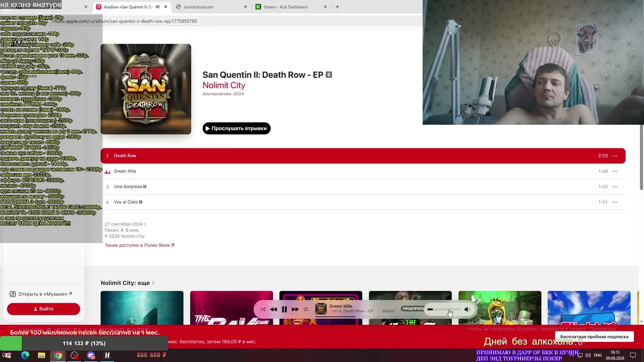Click 'Бесплатная пробная подписка' button
644x362 pixels.
pos(594,336)
